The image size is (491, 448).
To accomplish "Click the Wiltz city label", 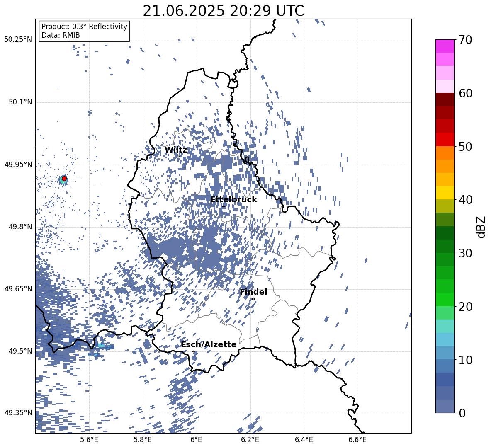I will point(176,150).
